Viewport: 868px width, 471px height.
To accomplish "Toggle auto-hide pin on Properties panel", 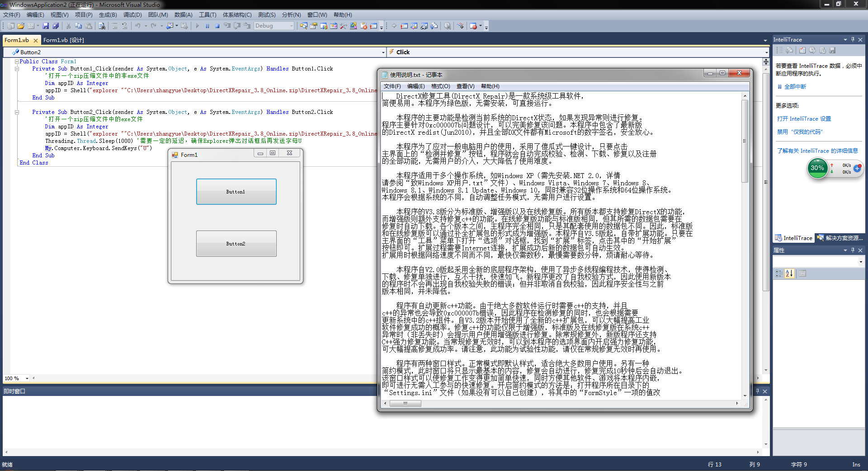I will [853, 250].
